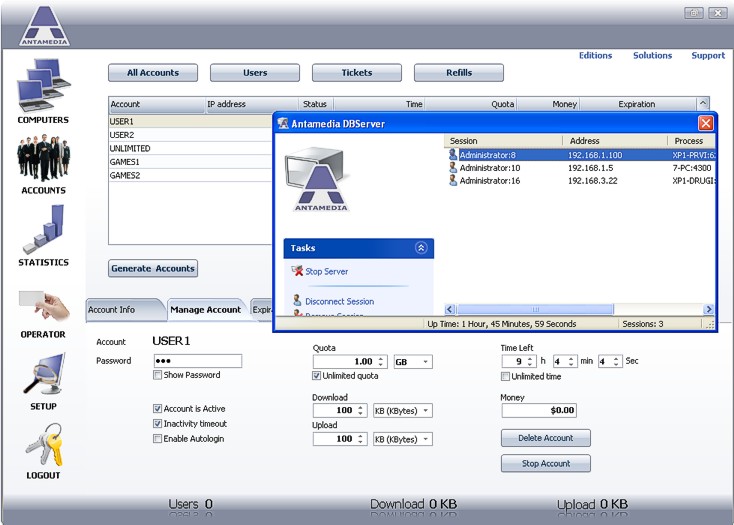This screenshot has height=525, width=734.
Task: Filter by Users accounts
Action: pos(255,73)
